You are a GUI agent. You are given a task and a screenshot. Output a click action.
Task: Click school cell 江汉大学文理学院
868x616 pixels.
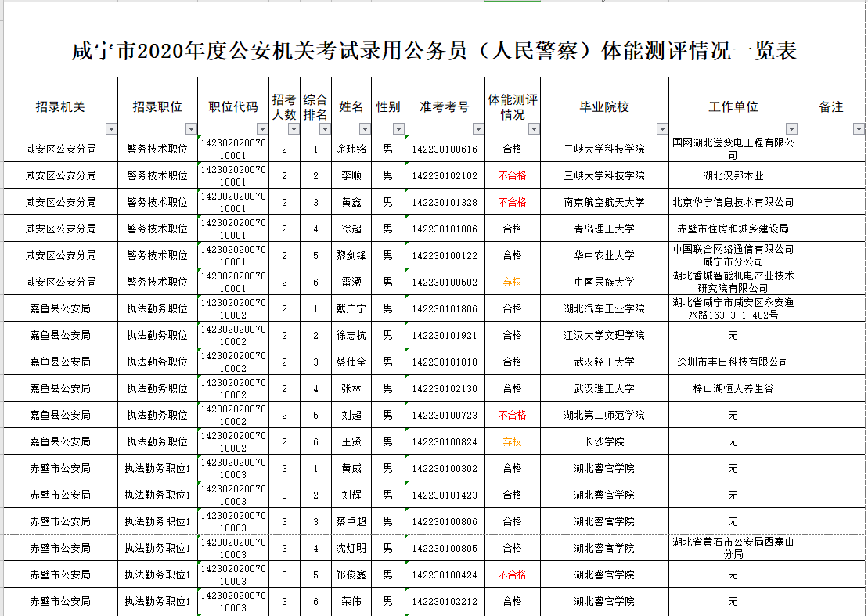[x=604, y=335]
